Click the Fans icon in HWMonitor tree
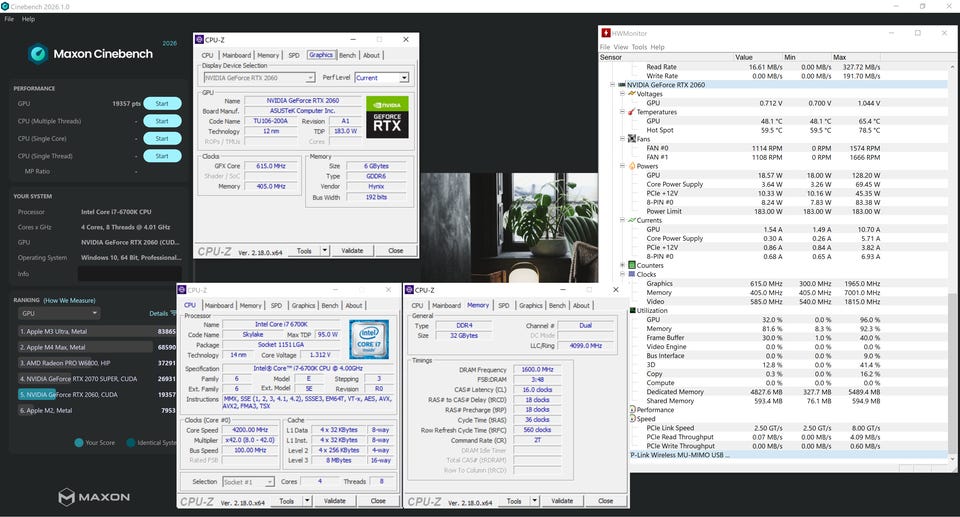 point(632,139)
